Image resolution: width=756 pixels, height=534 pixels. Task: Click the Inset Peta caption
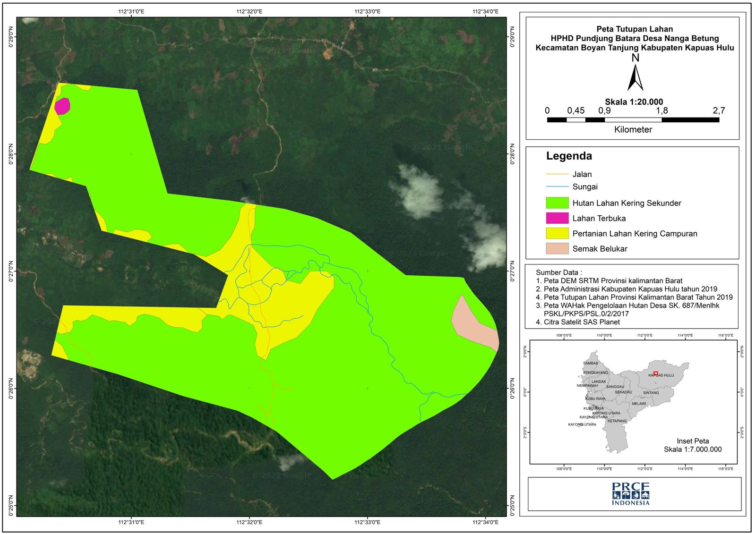tap(693, 441)
